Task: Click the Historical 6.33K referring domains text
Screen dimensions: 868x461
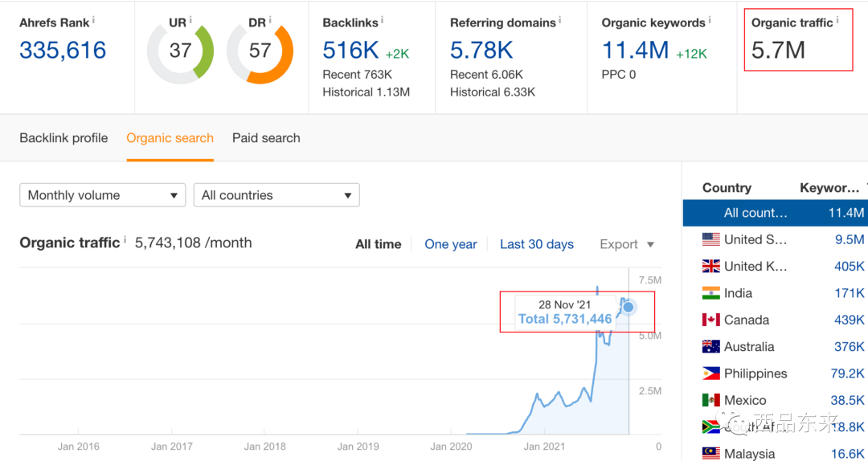Action: pos(493,92)
